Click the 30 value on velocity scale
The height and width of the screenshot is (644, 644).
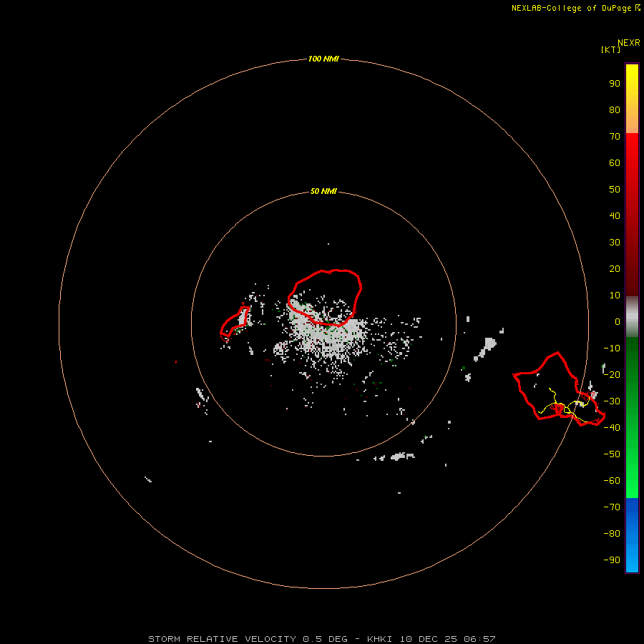(615, 243)
